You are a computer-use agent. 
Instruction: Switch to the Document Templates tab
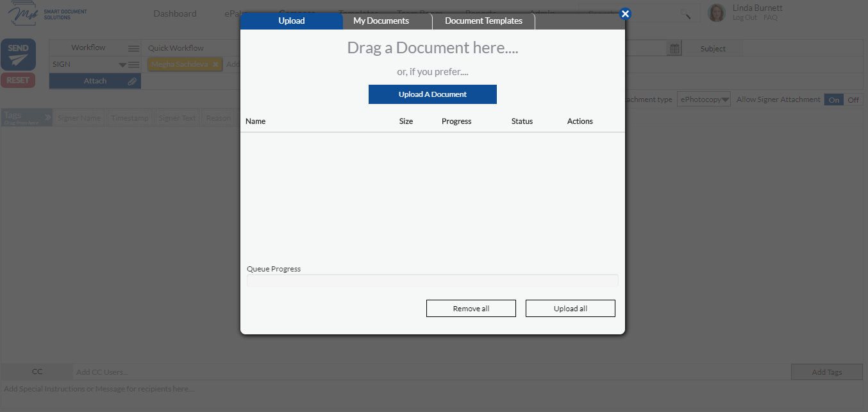pos(483,21)
